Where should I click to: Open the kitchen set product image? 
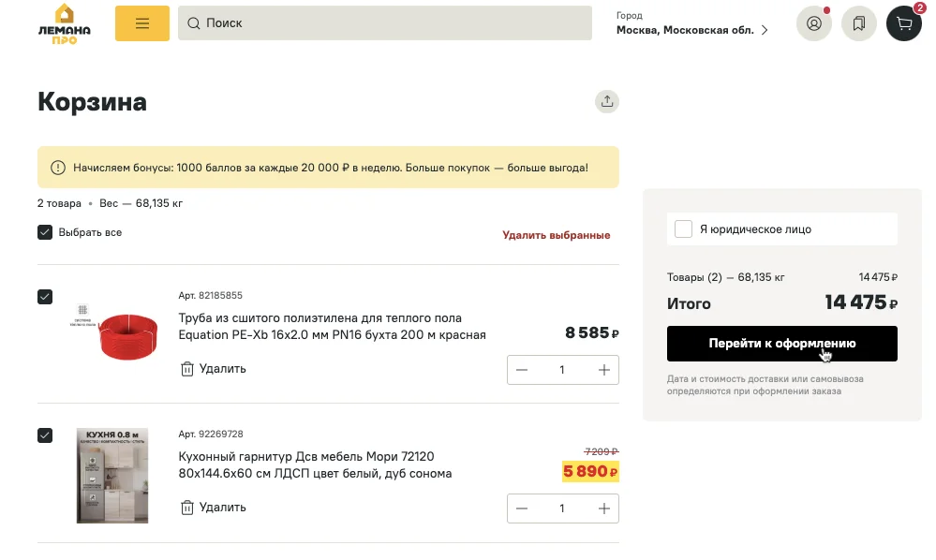click(x=111, y=476)
